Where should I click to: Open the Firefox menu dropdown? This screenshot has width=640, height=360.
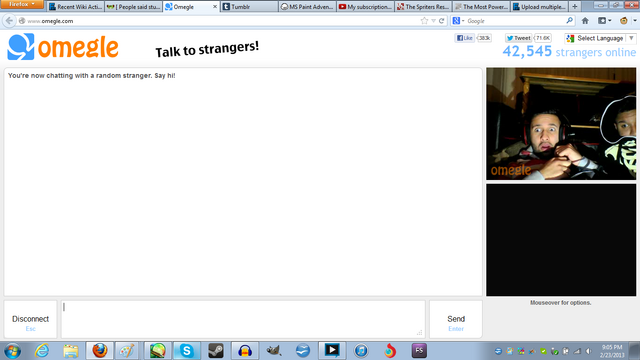[x=22, y=4]
